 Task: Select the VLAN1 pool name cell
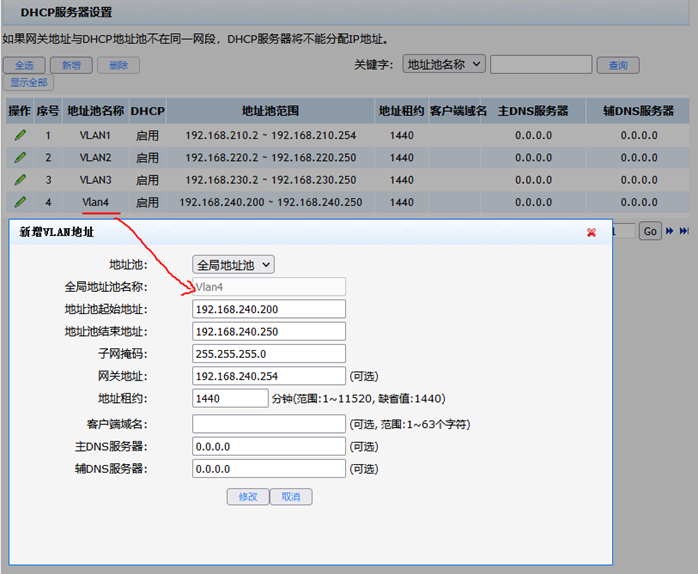tap(95, 135)
